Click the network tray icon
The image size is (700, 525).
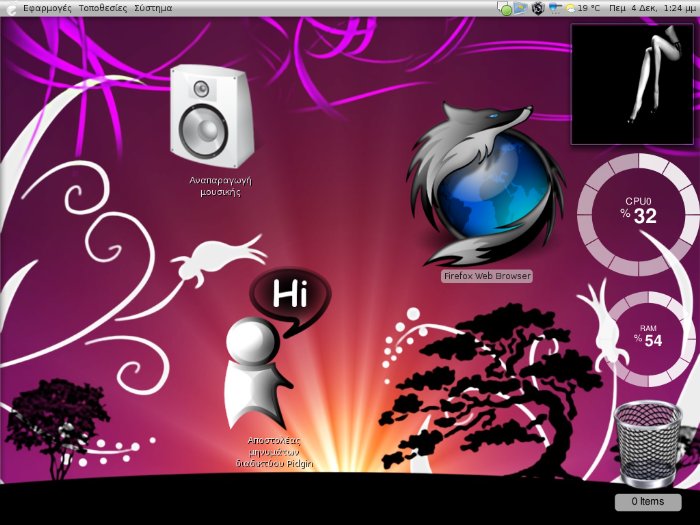(555, 8)
